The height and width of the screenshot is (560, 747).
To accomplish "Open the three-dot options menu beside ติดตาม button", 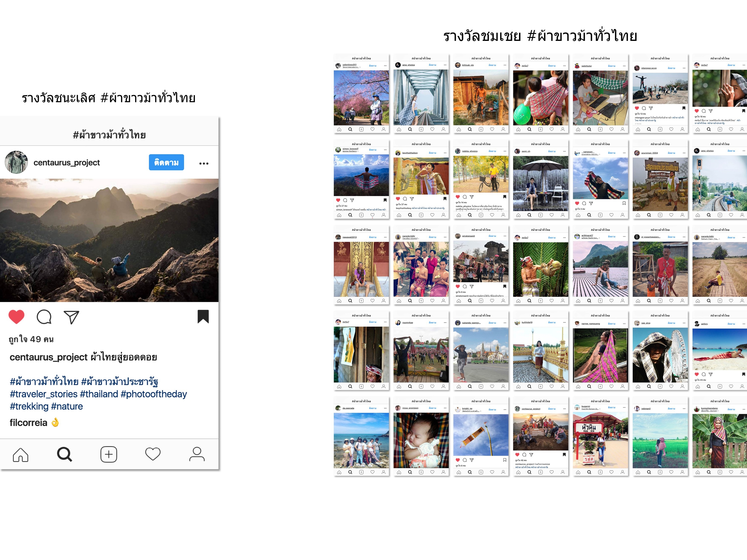I will (x=204, y=163).
